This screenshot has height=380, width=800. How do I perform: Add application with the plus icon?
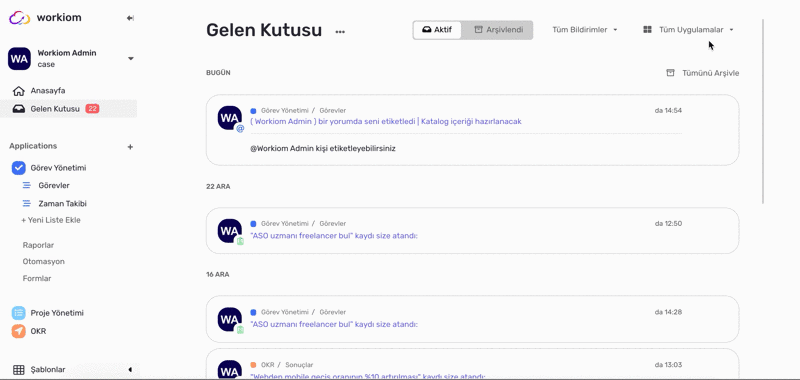(130, 147)
